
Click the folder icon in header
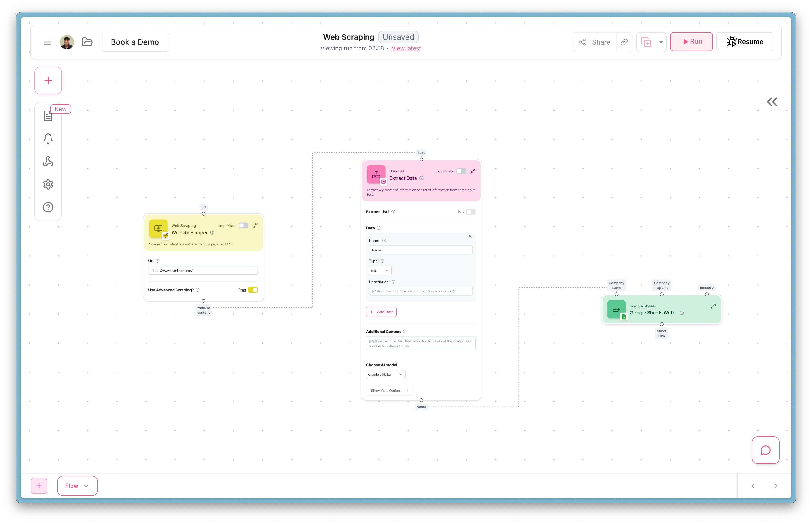[x=87, y=42]
